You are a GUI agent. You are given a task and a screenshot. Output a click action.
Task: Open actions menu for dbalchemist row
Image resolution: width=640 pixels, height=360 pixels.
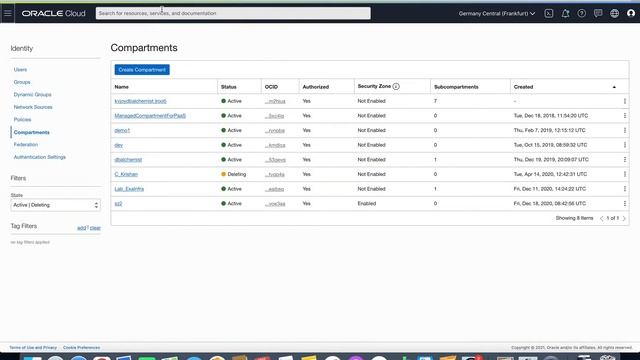click(624, 160)
